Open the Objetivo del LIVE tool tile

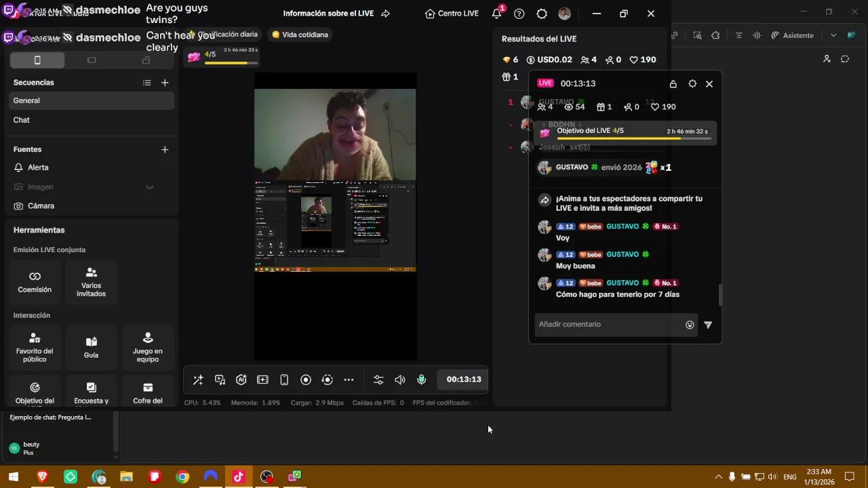(x=35, y=392)
